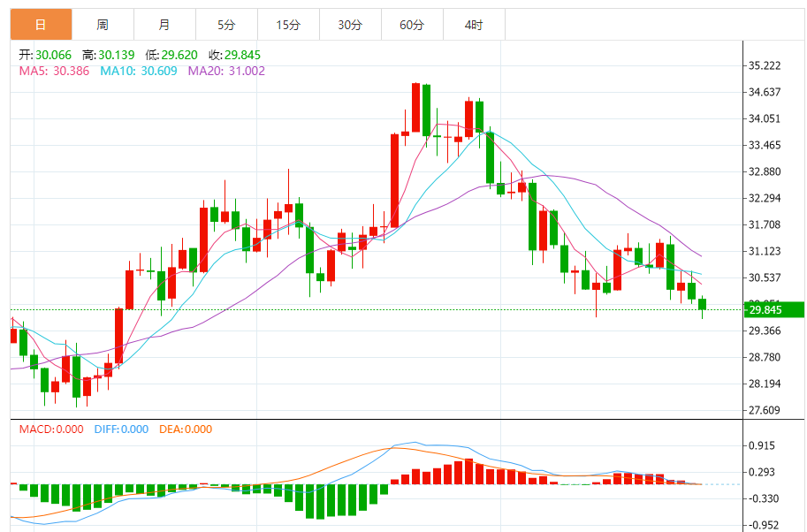
Task: Click the MA10 value 30.609
Action: (x=159, y=71)
